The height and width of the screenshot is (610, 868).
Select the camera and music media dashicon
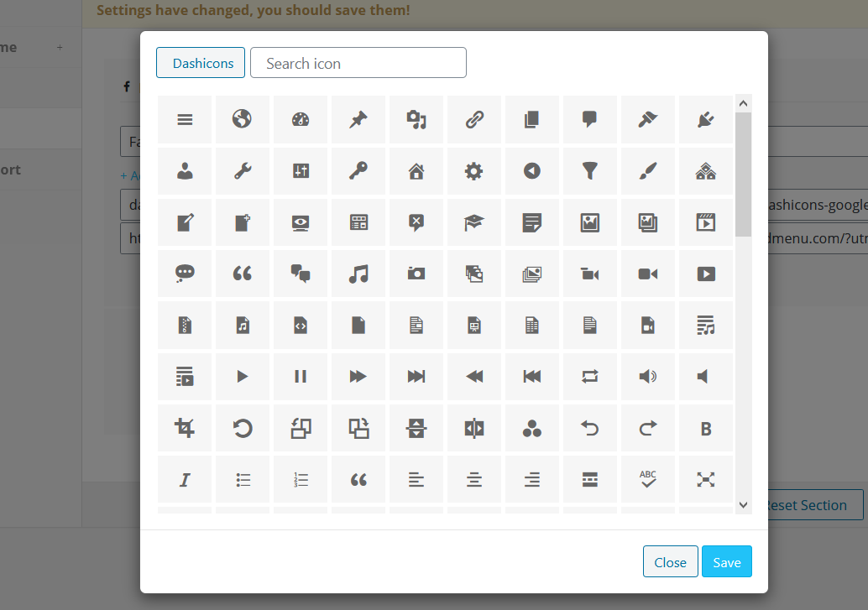click(416, 119)
